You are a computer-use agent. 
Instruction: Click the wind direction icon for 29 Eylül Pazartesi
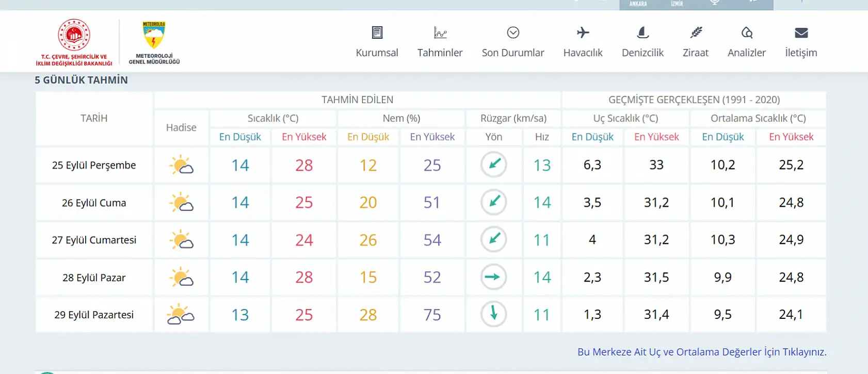pyautogui.click(x=493, y=314)
